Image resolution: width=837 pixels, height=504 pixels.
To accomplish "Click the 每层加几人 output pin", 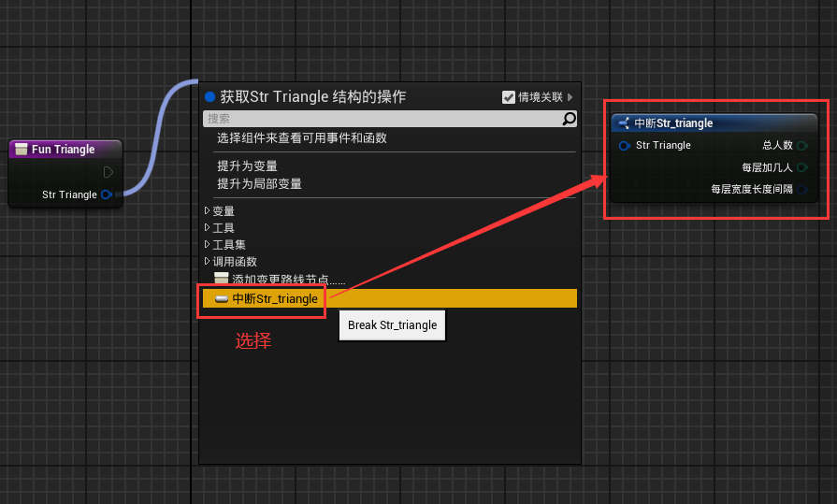I will pyautogui.click(x=802, y=167).
